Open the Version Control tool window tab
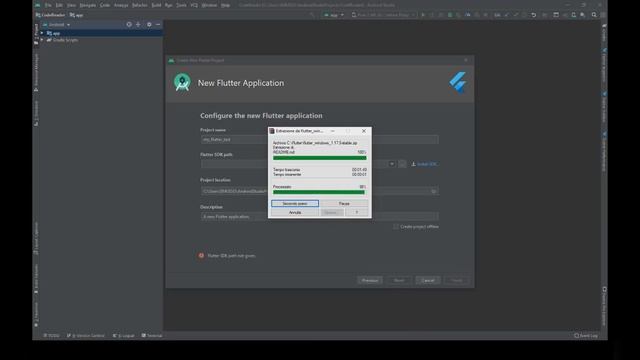 (86, 336)
